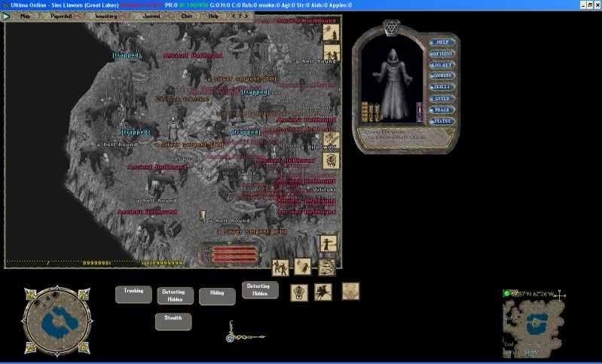Click the left arrow in menu bar
The height and width of the screenshot is (364, 602).
[233, 16]
